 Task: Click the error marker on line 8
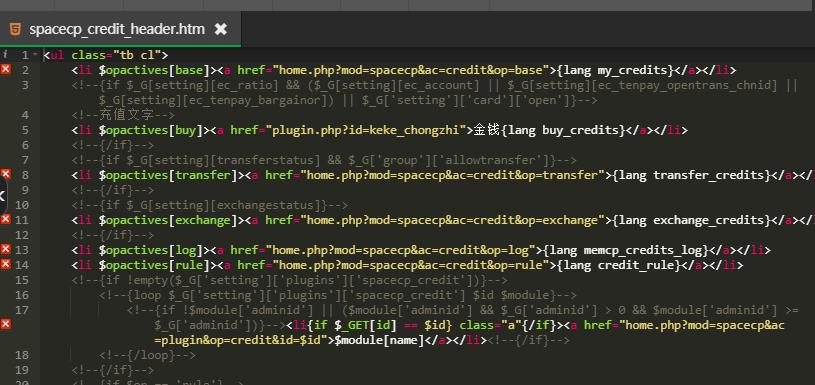click(x=6, y=174)
